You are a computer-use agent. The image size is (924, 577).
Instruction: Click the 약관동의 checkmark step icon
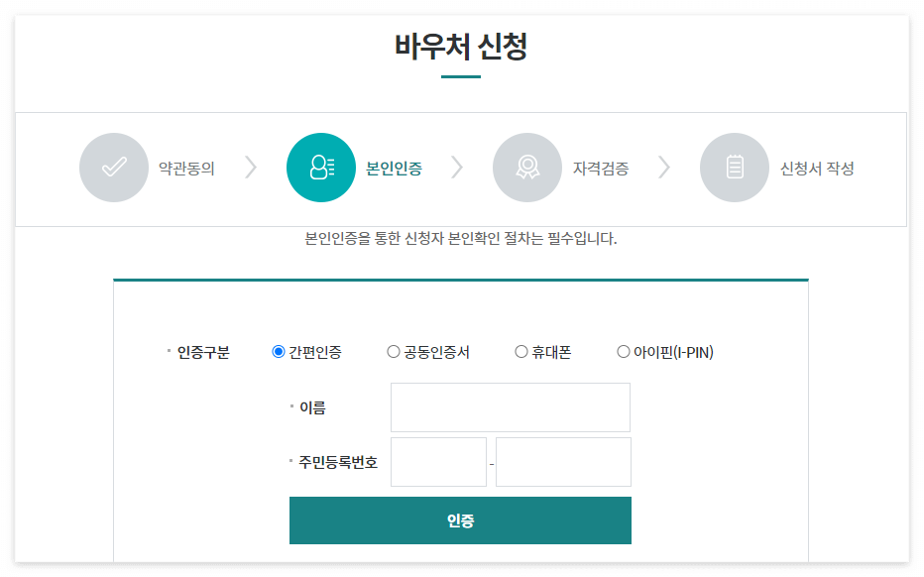tap(114, 168)
